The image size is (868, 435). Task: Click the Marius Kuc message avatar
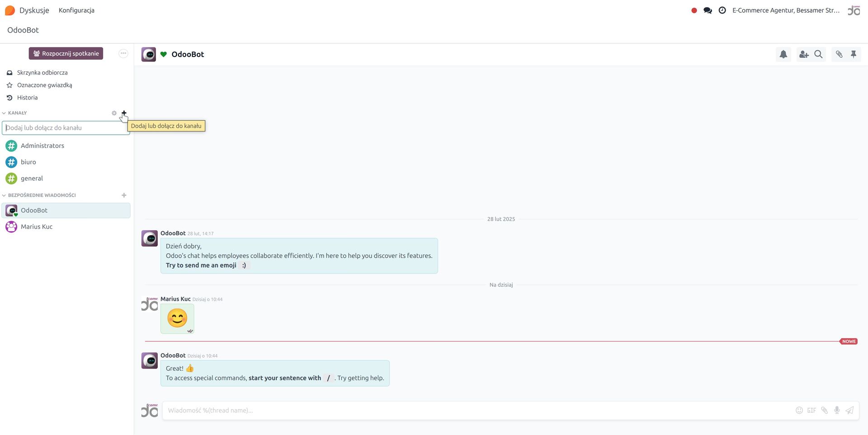click(150, 304)
